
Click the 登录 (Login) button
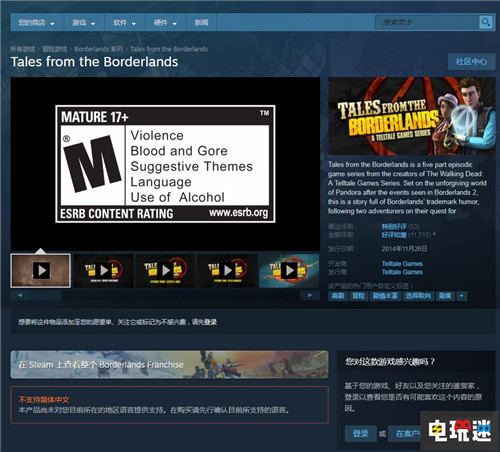(x=361, y=433)
